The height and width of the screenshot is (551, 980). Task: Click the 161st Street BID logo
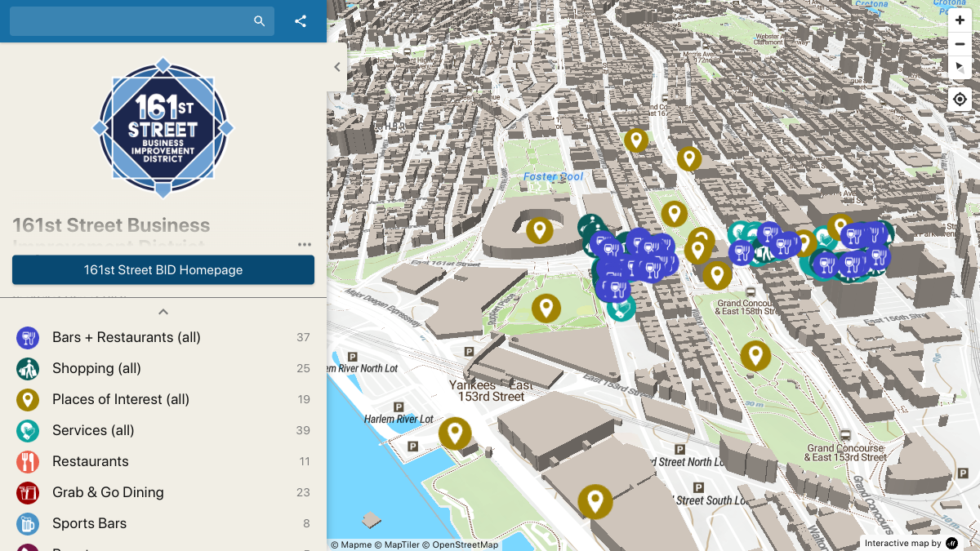point(163,128)
